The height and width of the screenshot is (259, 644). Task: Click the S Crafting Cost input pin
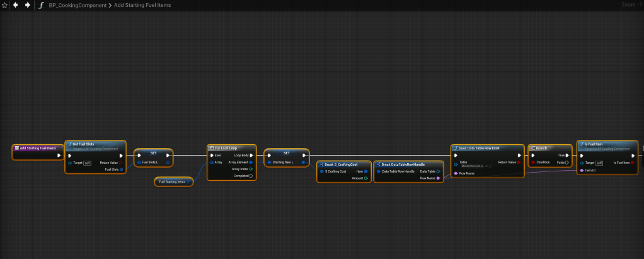pos(321,171)
